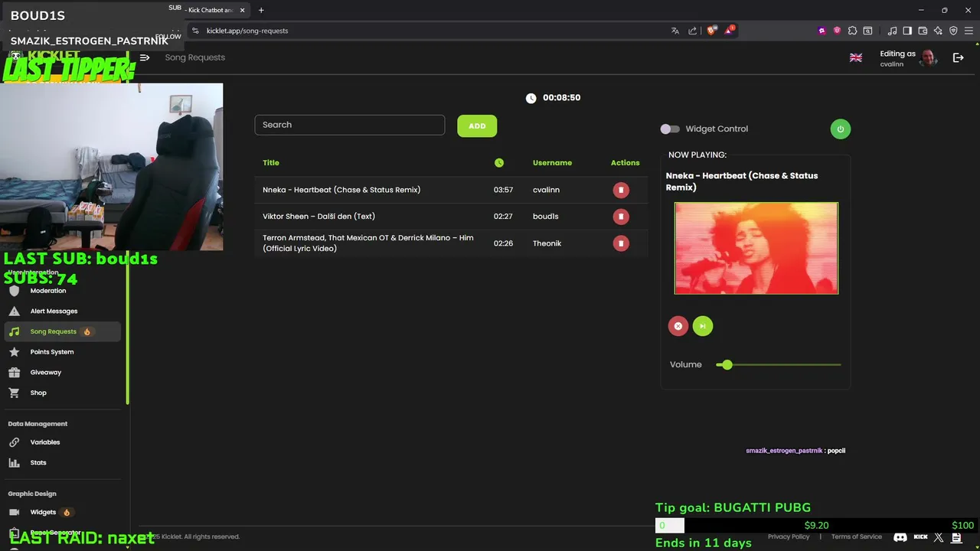The image size is (980, 551).
Task: Click the 03:57 duration cell
Action: pos(503,190)
